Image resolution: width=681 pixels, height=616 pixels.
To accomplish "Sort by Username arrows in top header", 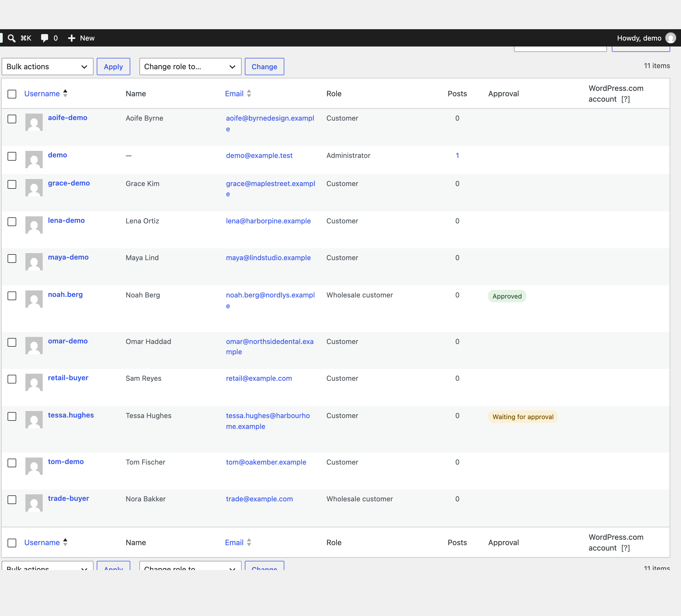I will pyautogui.click(x=65, y=93).
